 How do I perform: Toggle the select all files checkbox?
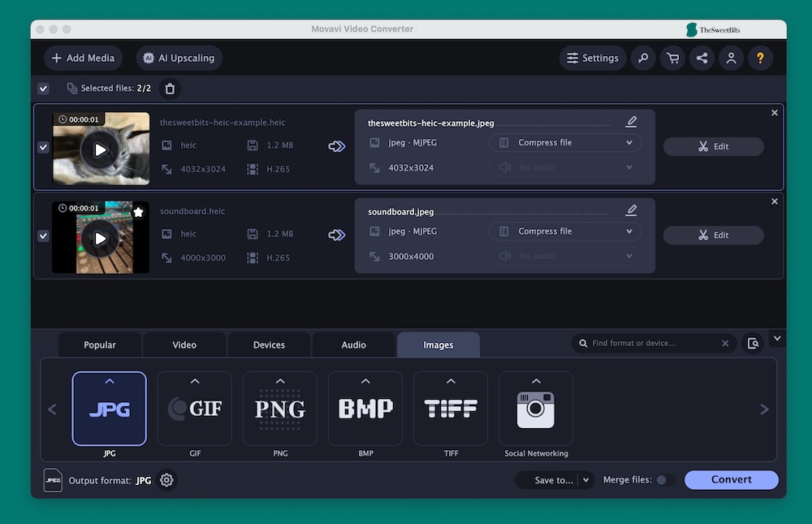click(x=43, y=89)
